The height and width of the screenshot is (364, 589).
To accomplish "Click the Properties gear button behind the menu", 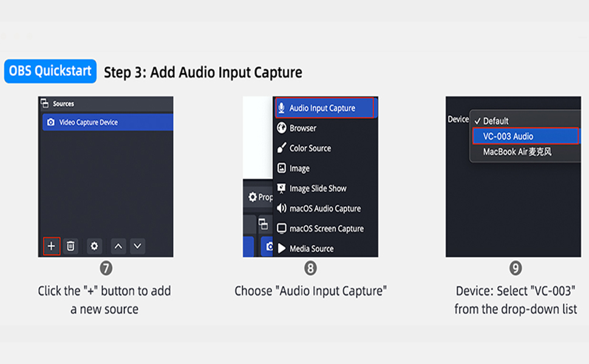I will 260,197.
